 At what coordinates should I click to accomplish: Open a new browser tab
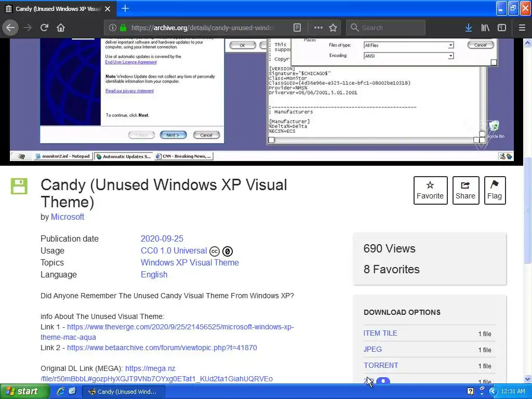click(x=125, y=8)
